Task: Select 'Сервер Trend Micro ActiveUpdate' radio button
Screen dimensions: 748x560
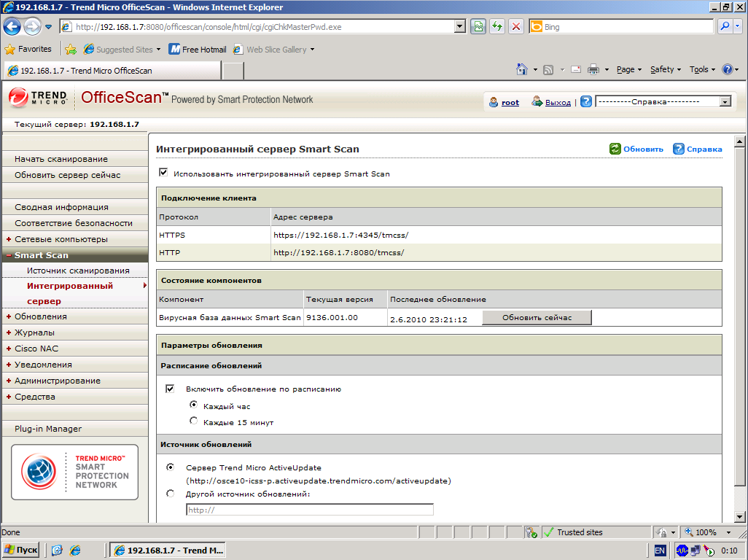Action: coord(171,467)
